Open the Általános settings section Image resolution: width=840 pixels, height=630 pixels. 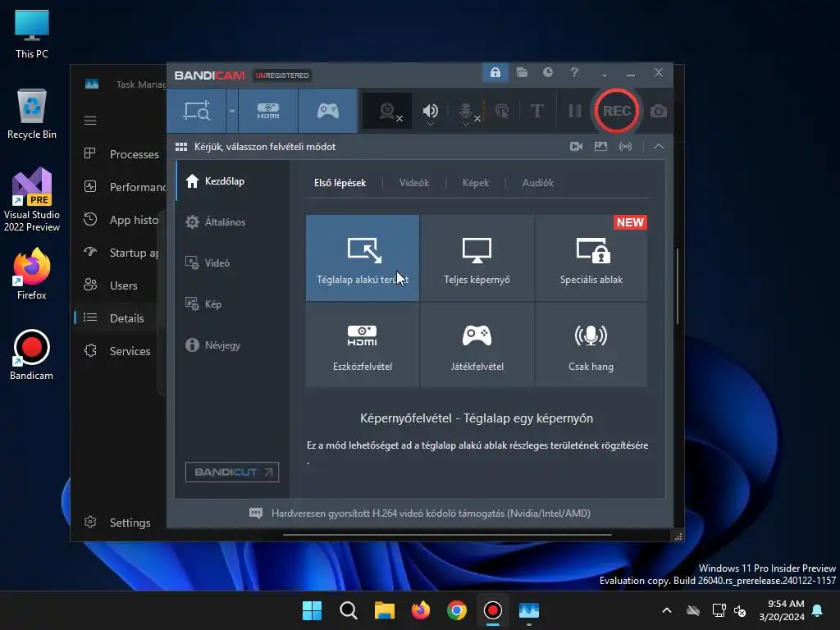coord(232,221)
